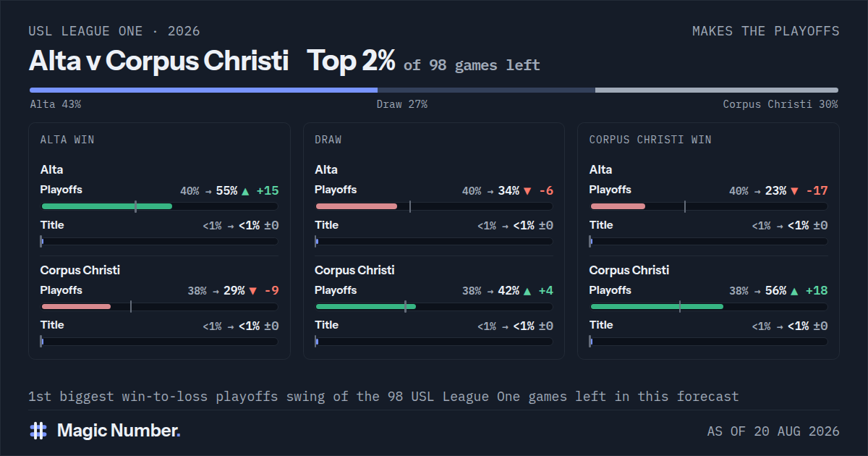Click Alta's Title bar in the Draw card
The height and width of the screenshot is (456, 868).
(x=434, y=242)
